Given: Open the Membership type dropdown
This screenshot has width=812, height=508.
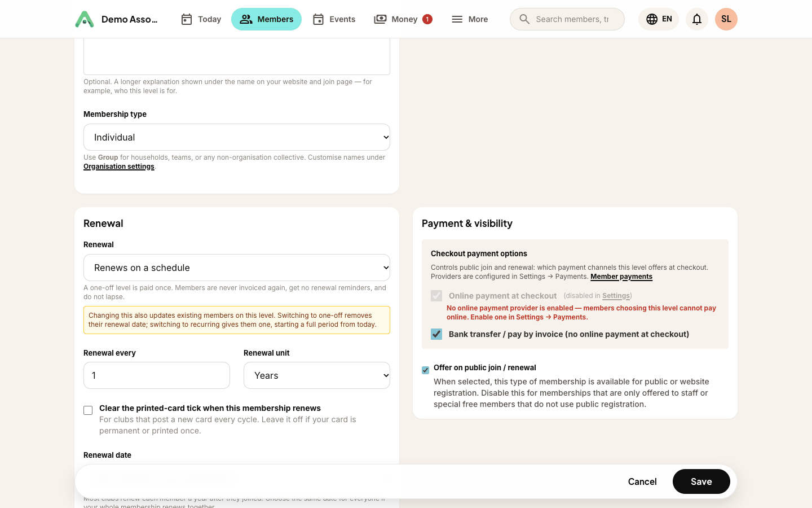Looking at the screenshot, I should (237, 137).
